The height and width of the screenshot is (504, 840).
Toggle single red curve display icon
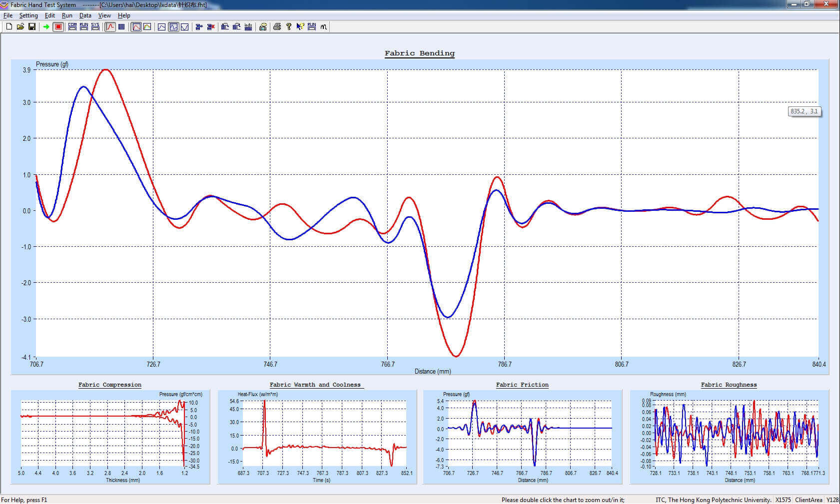pyautogui.click(x=136, y=26)
